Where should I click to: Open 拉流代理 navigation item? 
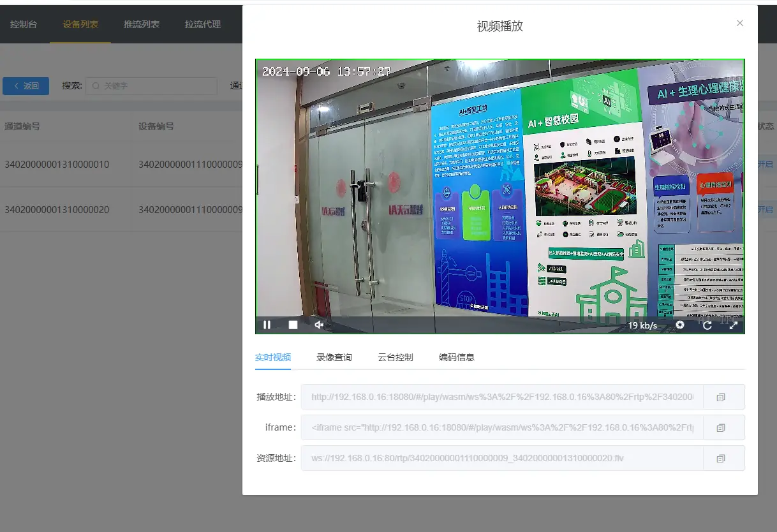pyautogui.click(x=203, y=24)
